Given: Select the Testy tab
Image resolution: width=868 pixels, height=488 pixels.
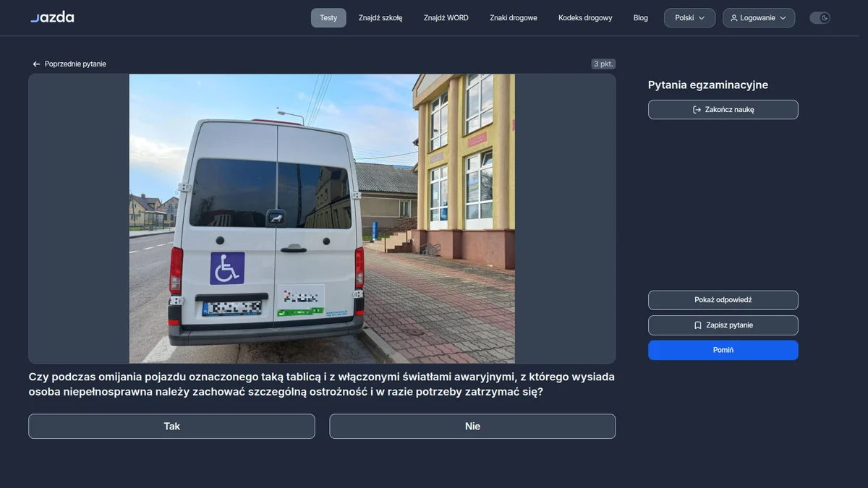Looking at the screenshot, I should pos(328,18).
